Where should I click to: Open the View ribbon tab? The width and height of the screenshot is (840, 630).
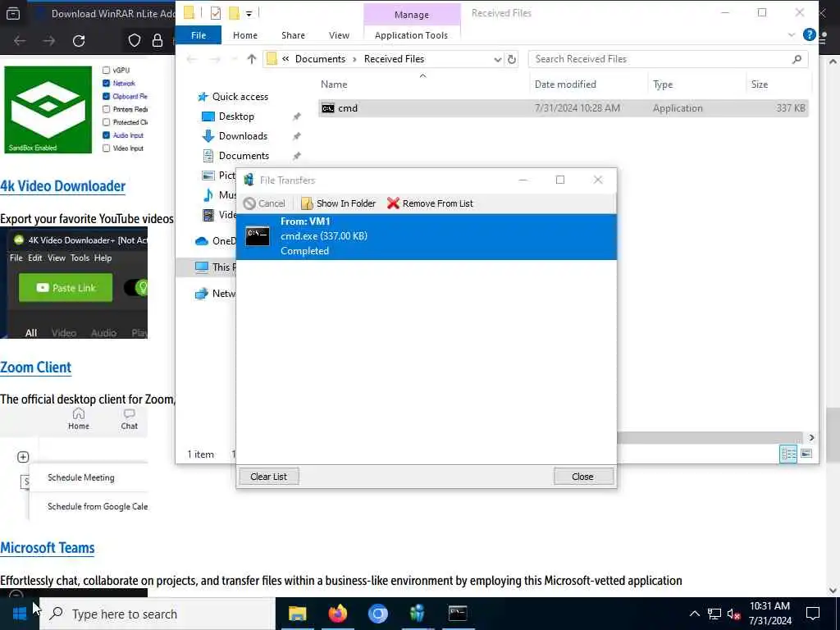(339, 35)
